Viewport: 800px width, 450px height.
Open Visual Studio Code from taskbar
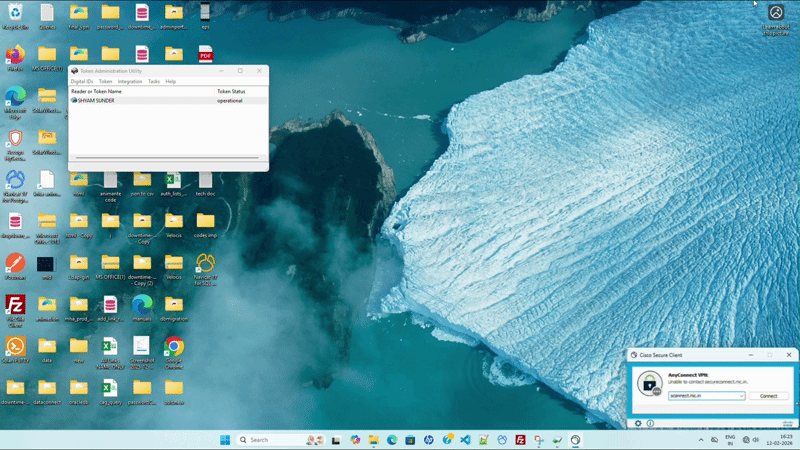pos(466,440)
